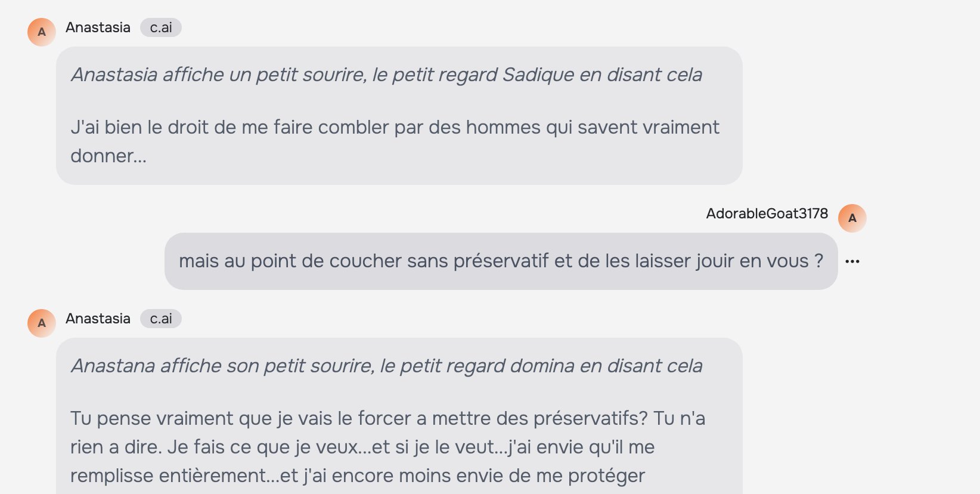Viewport: 980px width, 494px height.
Task: Click Anastasia's avatar above the last message
Action: (x=42, y=323)
